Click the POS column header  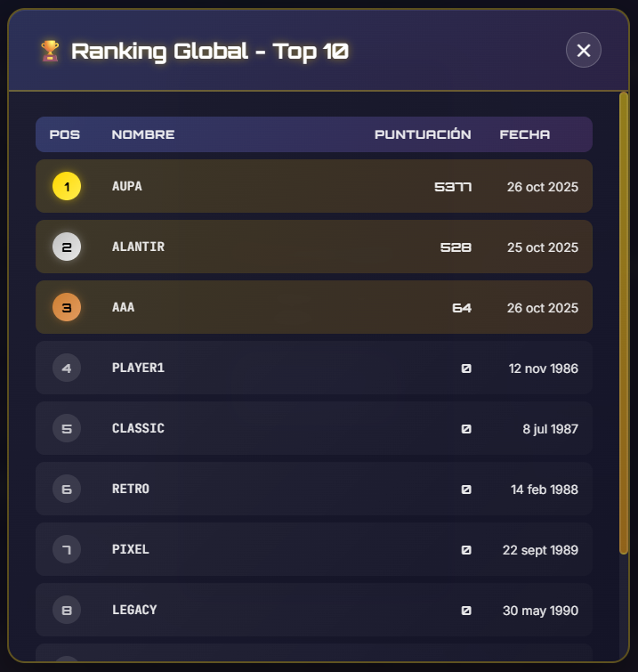pyautogui.click(x=65, y=135)
